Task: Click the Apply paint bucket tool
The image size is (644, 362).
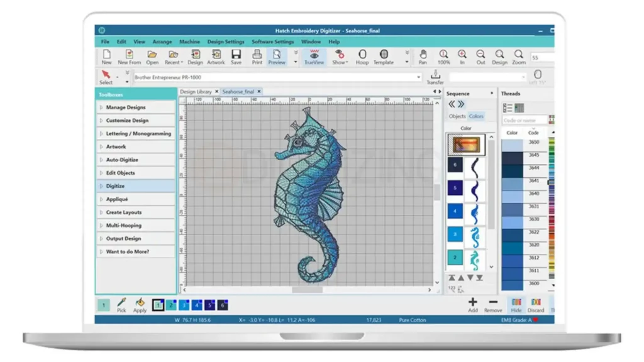Action: click(x=140, y=305)
